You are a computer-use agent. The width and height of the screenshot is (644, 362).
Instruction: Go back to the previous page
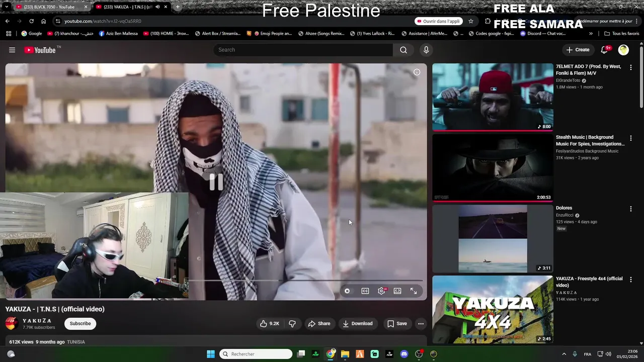click(x=7, y=21)
